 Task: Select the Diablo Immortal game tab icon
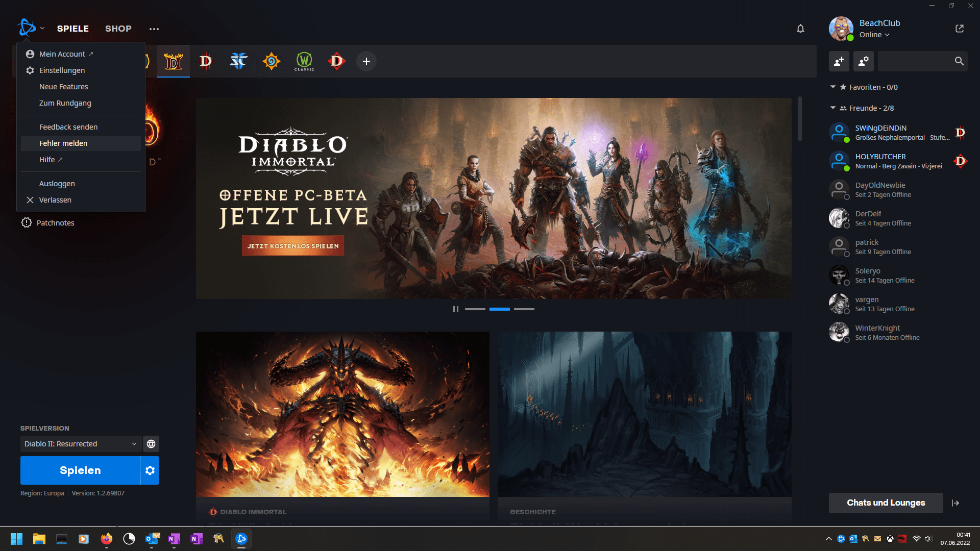pos(337,61)
